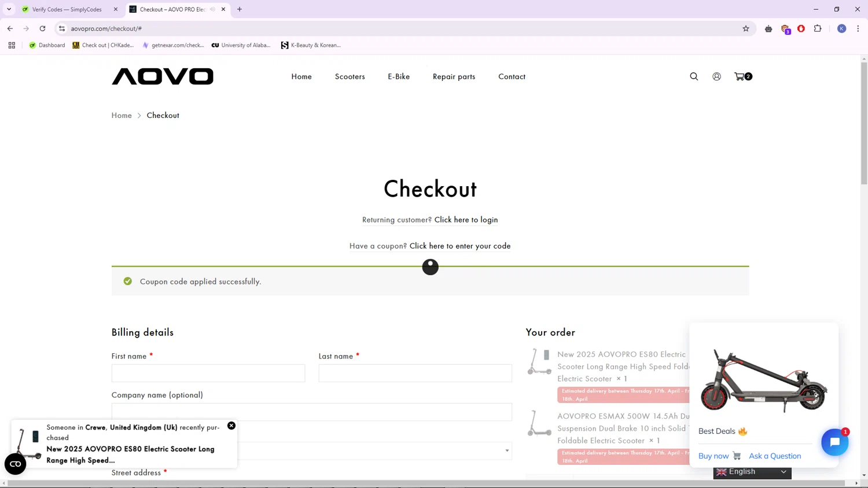Focus the Last name field
This screenshot has height=488, width=868.
click(415, 373)
